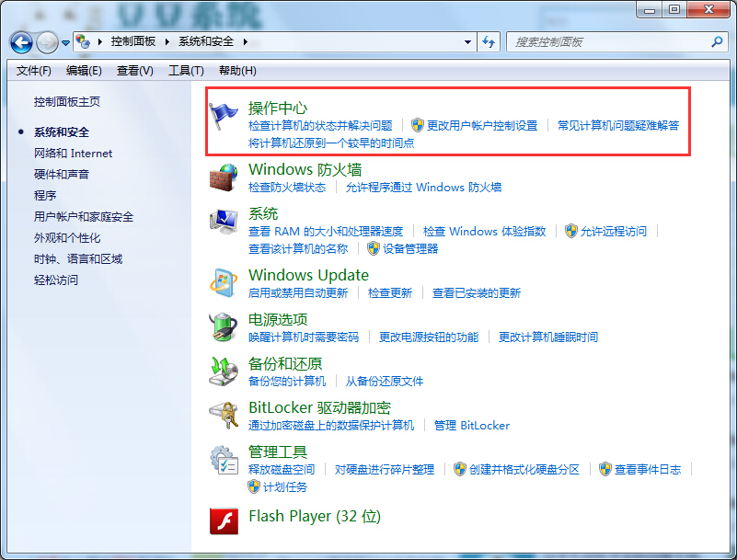737x560 pixels.
Task: Click the Flash Player red icon
Action: pos(224,521)
